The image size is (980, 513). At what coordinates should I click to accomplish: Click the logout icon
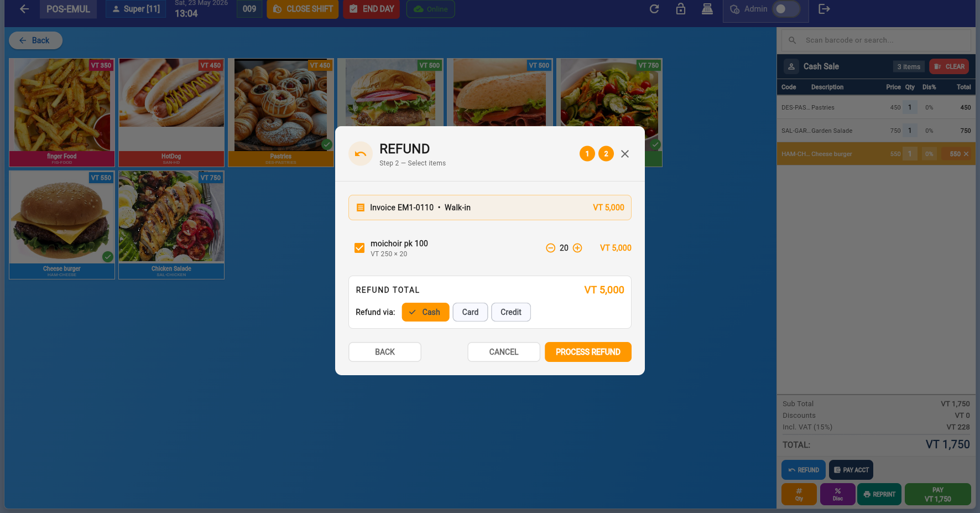click(824, 9)
